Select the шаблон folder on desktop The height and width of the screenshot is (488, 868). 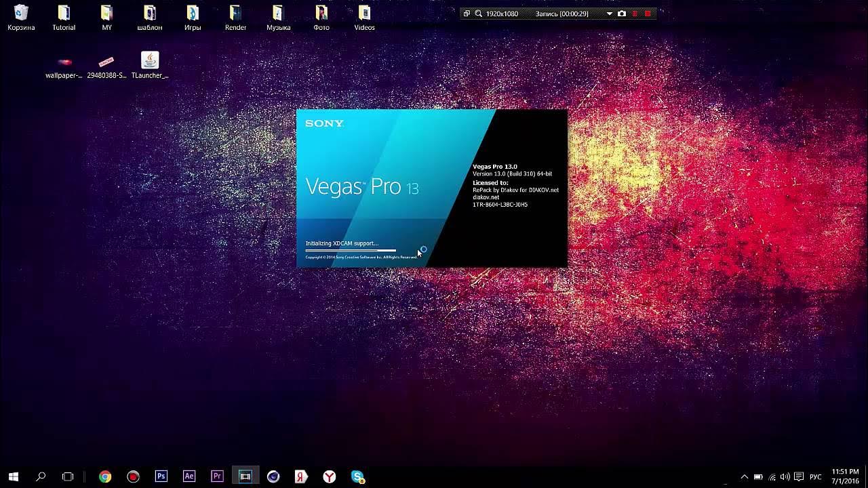point(150,17)
